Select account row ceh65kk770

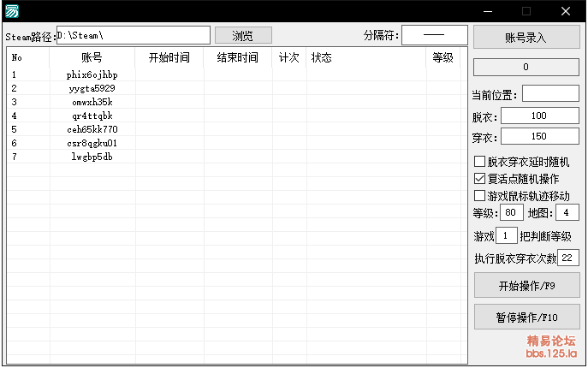(236, 129)
